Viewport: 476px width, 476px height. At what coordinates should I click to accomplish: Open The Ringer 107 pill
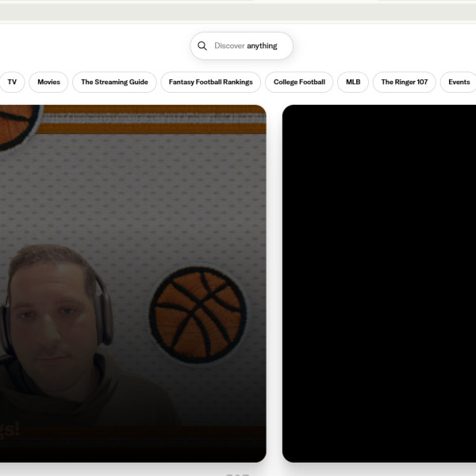404,82
